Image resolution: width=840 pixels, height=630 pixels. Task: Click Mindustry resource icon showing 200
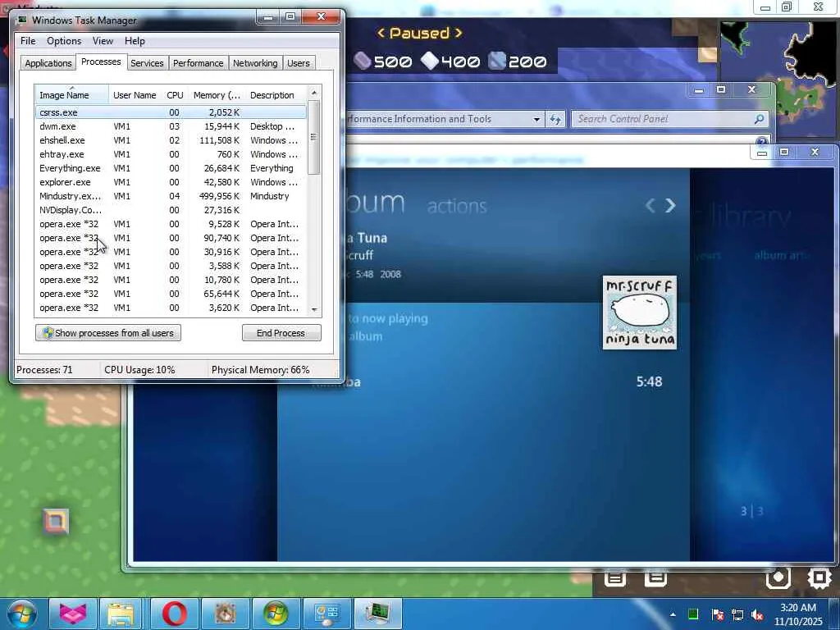coord(497,61)
